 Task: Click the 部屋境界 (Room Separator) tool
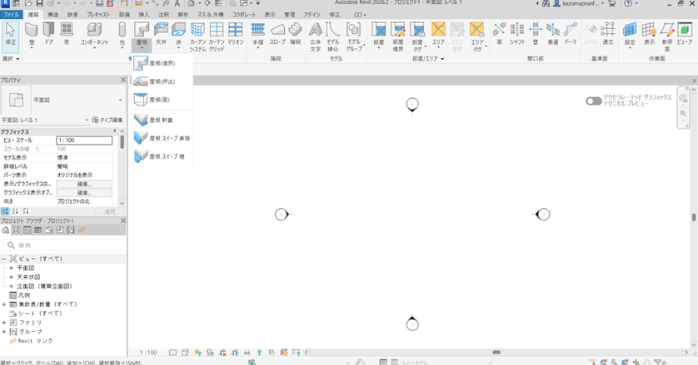click(398, 37)
